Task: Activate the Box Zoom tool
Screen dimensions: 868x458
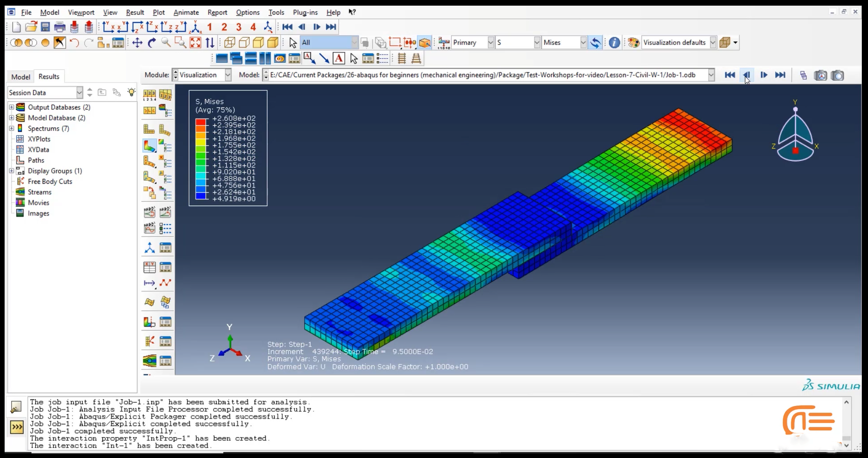Action: pyautogui.click(x=180, y=43)
